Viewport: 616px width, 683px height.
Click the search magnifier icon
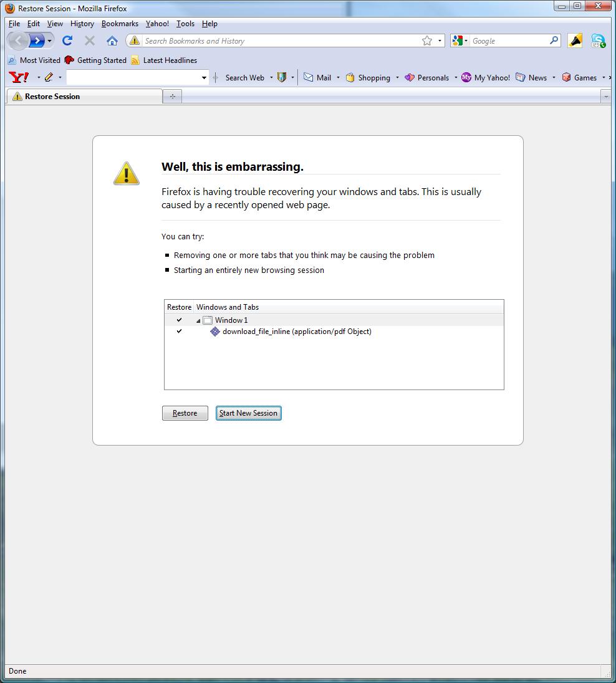(x=554, y=41)
